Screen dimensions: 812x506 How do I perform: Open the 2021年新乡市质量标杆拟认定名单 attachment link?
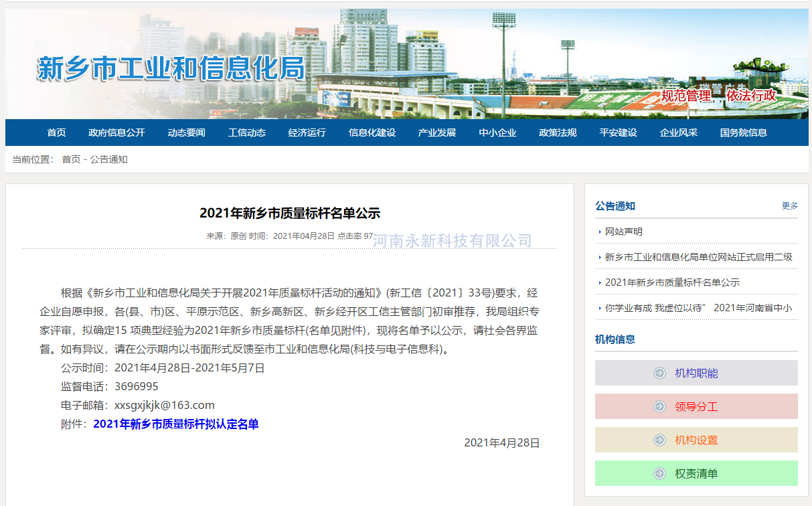pos(175,424)
